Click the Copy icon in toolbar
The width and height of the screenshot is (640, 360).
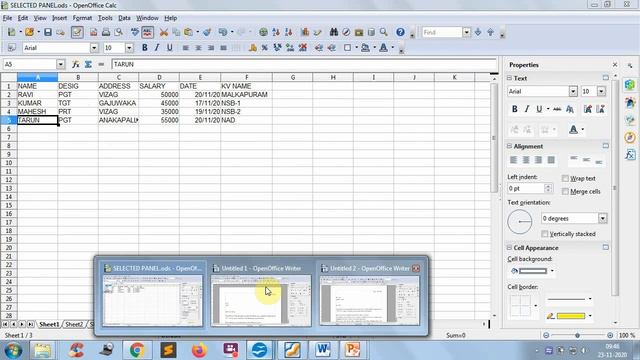click(176, 32)
